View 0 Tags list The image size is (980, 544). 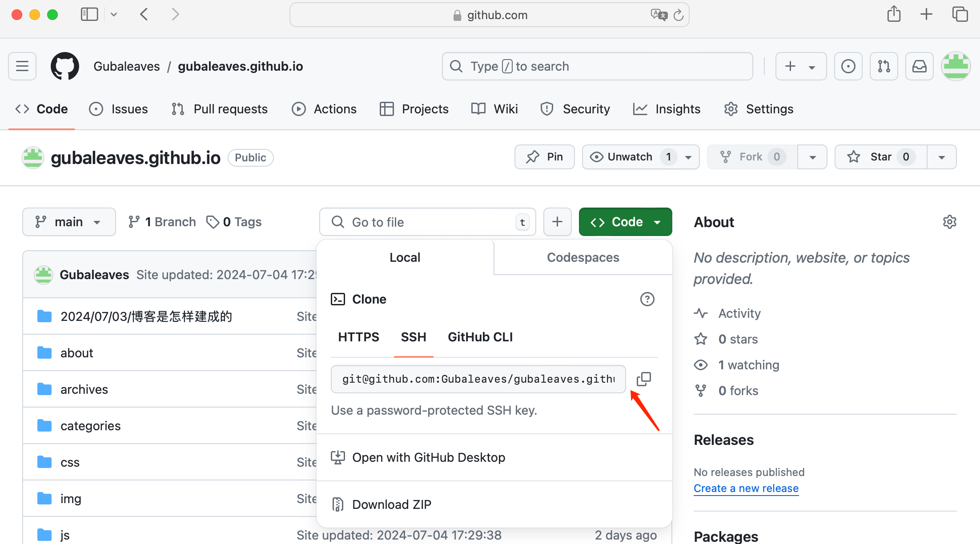234,222
